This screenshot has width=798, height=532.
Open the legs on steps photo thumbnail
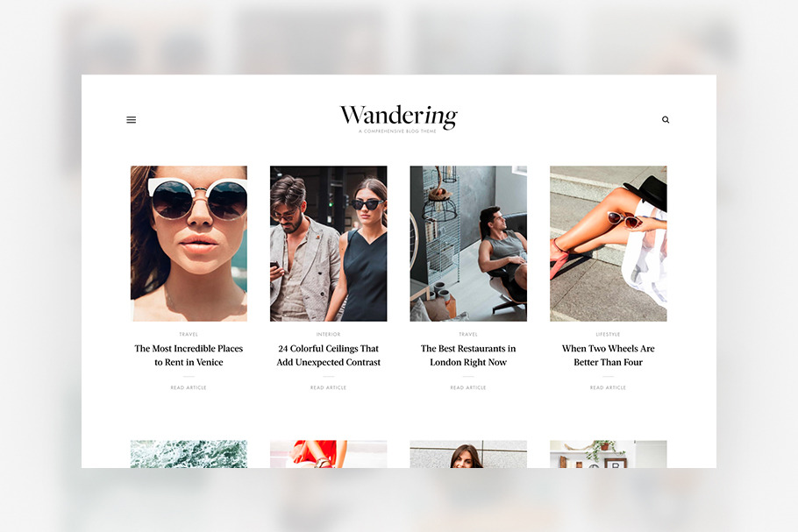click(x=609, y=243)
